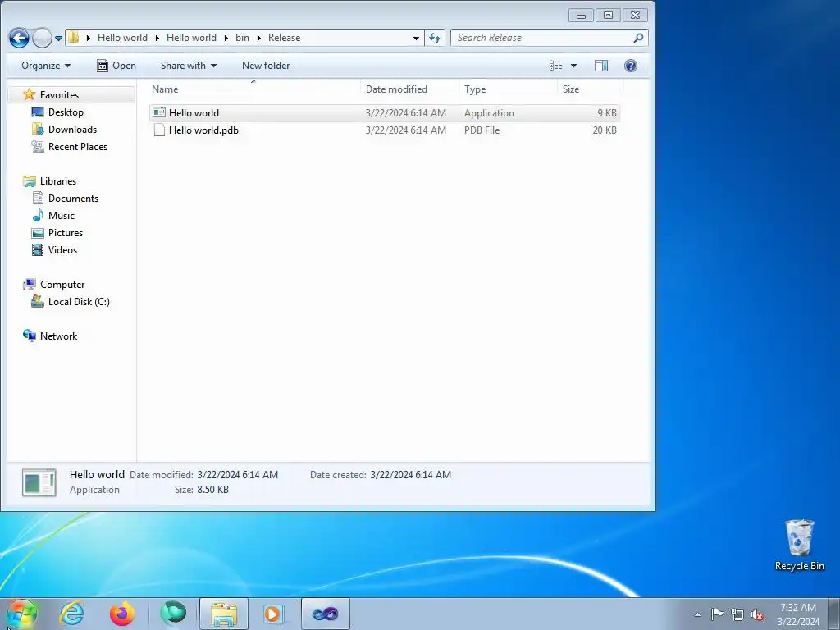Image resolution: width=840 pixels, height=630 pixels.
Task: Sort files by the Size column
Action: pyautogui.click(x=590, y=89)
